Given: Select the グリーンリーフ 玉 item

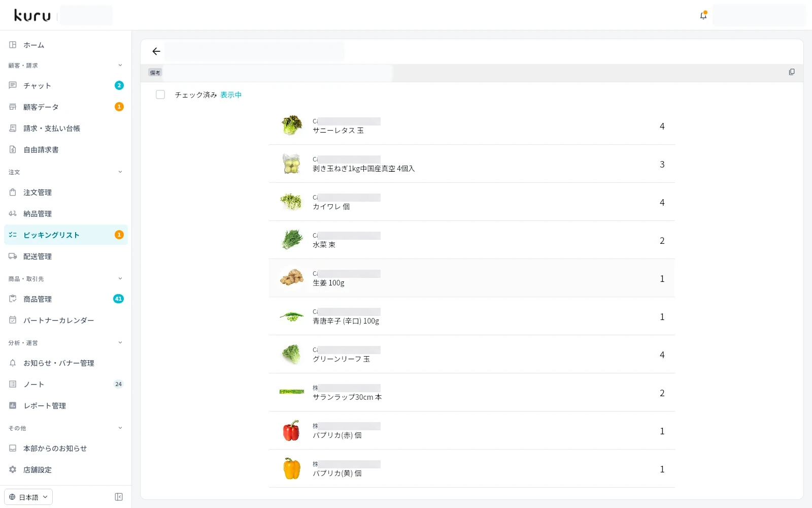Looking at the screenshot, I should click(x=472, y=354).
